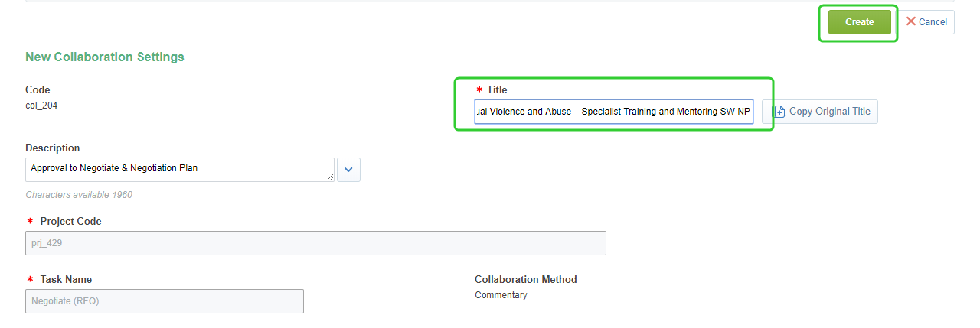Click the Characters available 1960 hint
Screen dimensions: 980x328
coord(79,195)
